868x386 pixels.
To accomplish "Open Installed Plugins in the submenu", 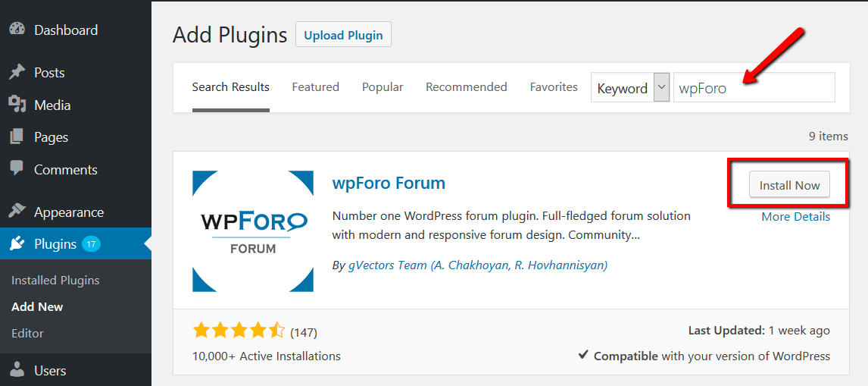I will click(55, 280).
